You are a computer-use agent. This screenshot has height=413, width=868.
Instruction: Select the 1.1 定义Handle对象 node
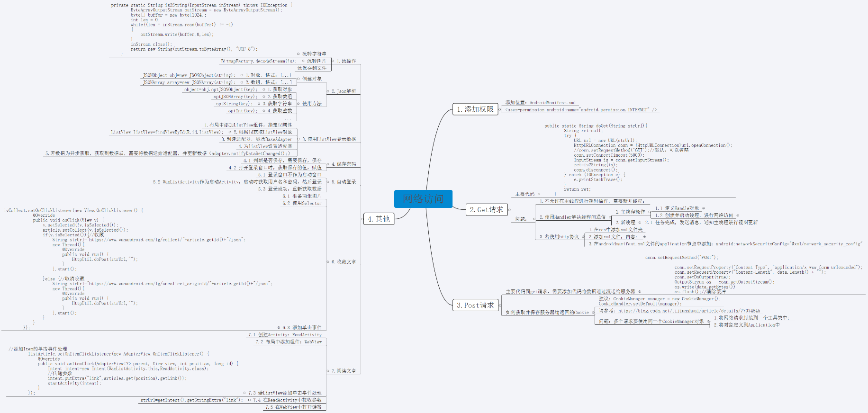click(x=677, y=208)
